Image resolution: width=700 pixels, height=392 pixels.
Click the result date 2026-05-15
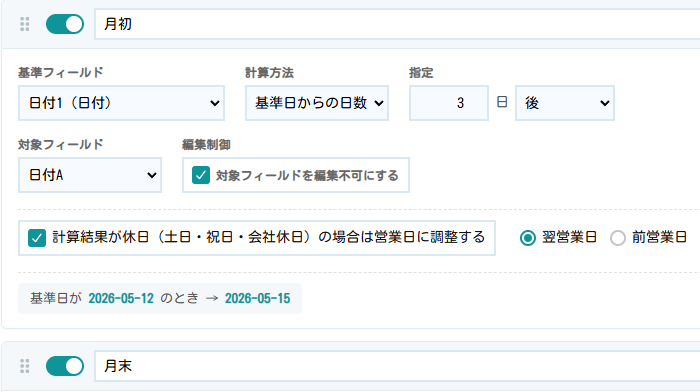(x=258, y=298)
